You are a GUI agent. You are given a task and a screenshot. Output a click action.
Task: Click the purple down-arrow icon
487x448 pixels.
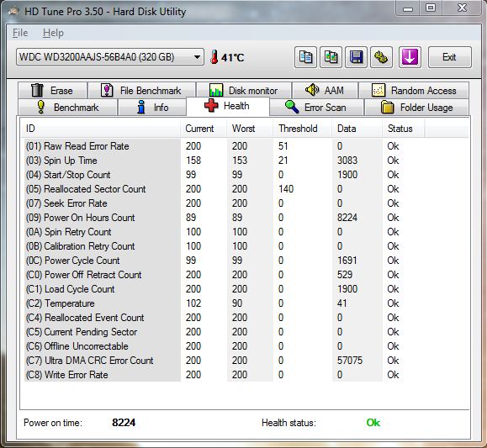[410, 57]
